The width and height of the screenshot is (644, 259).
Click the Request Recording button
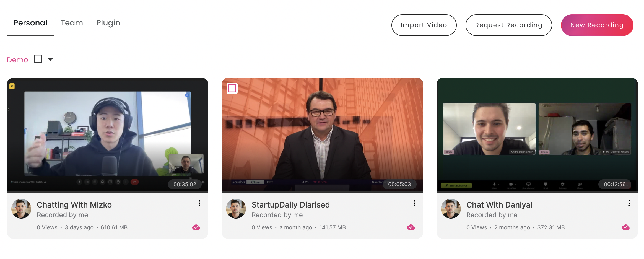508,25
